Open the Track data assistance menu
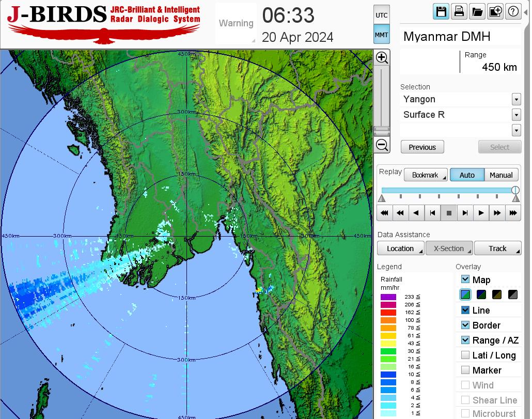The width and height of the screenshot is (532, 419). click(498, 249)
